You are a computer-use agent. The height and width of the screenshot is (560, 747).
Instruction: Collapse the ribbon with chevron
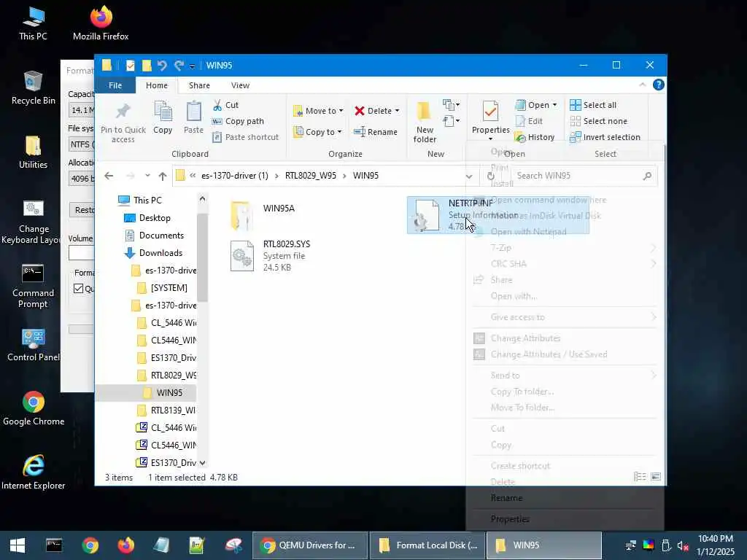(x=642, y=85)
